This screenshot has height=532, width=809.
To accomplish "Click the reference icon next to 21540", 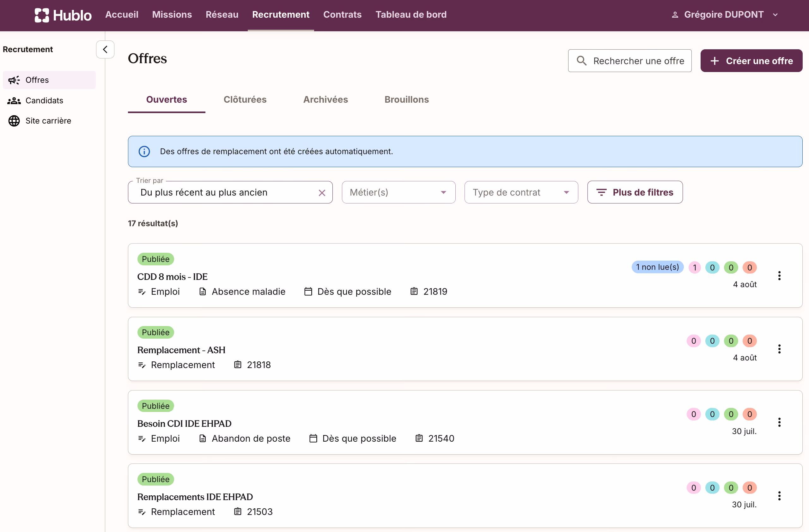I will 419,438.
